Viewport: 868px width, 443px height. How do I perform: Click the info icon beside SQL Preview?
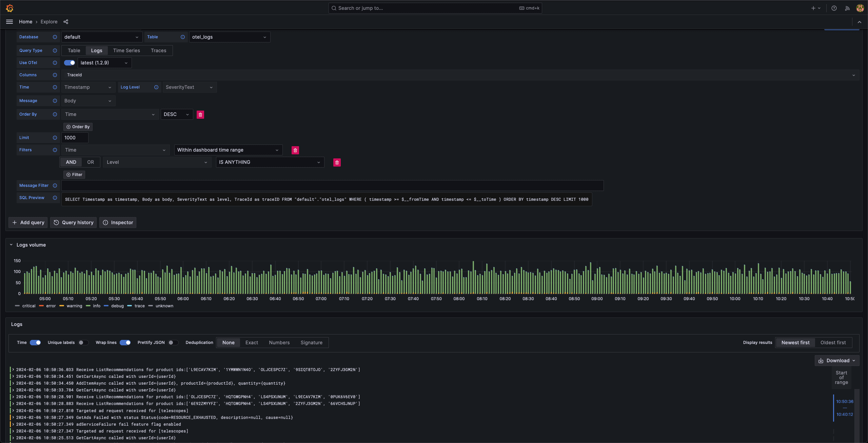(x=55, y=198)
